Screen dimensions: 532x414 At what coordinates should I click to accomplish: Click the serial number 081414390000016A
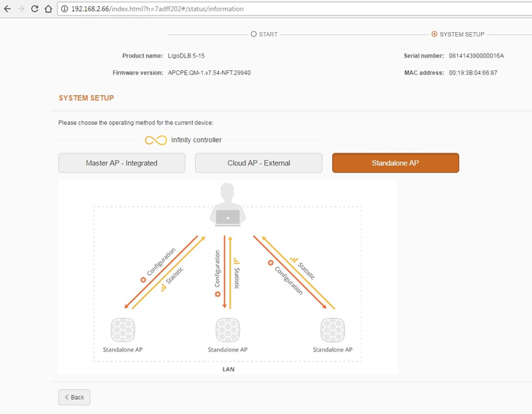477,55
